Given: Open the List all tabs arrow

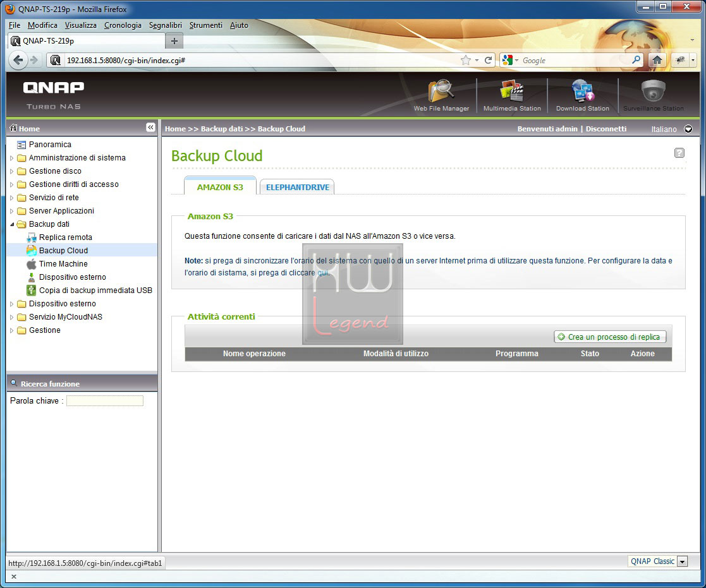Looking at the screenshot, I should pos(692,40).
